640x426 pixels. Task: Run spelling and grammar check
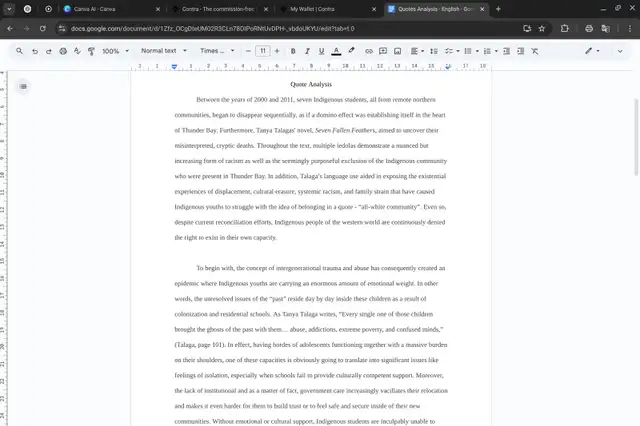pyautogui.click(x=77, y=51)
